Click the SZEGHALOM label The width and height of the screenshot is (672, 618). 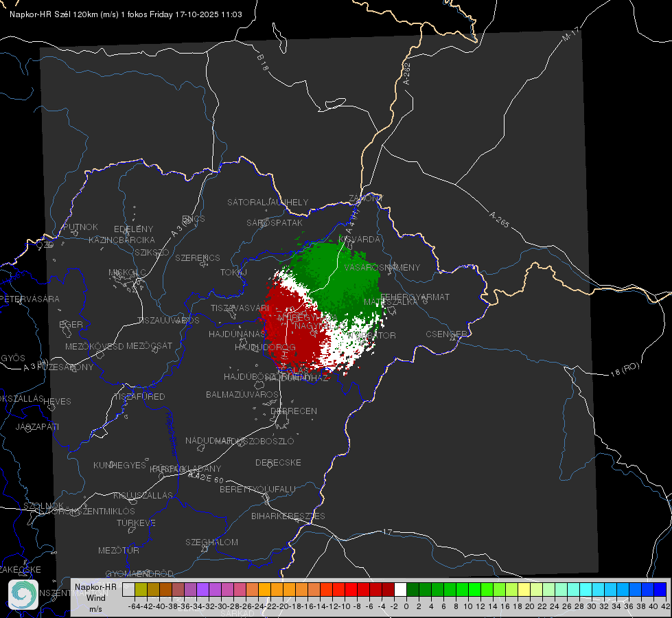pyautogui.click(x=211, y=542)
